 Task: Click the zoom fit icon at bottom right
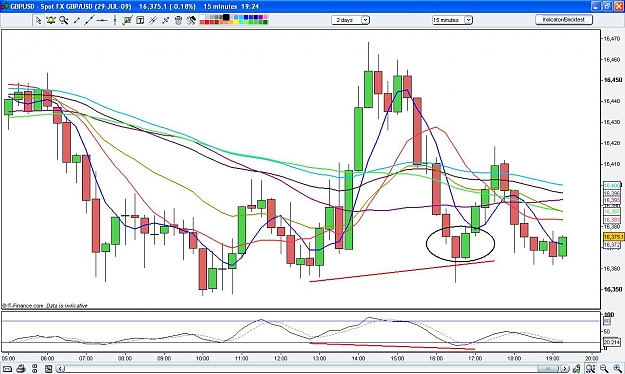(x=590, y=368)
